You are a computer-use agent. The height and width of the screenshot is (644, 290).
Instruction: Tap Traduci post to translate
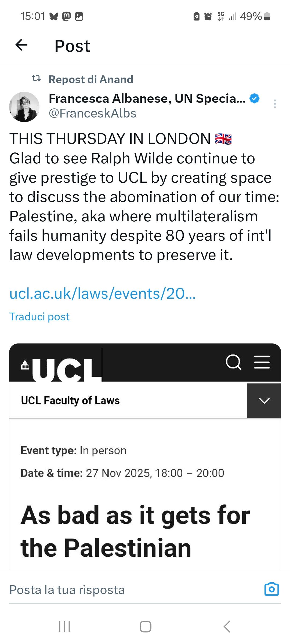(x=39, y=317)
